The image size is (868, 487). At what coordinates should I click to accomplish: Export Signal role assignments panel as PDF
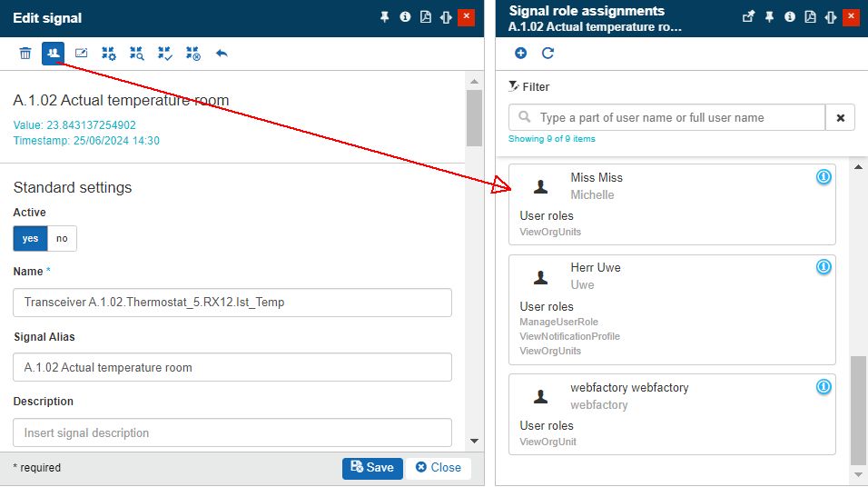point(810,17)
